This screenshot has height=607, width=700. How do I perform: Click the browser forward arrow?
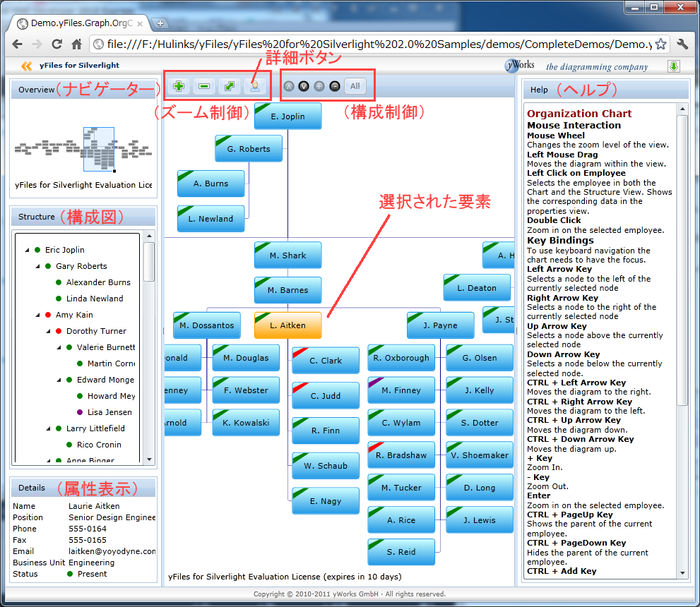pos(37,44)
